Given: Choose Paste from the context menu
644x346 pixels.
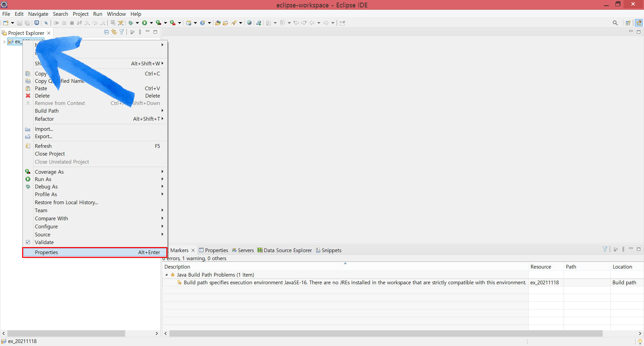Looking at the screenshot, I should 95,88.
